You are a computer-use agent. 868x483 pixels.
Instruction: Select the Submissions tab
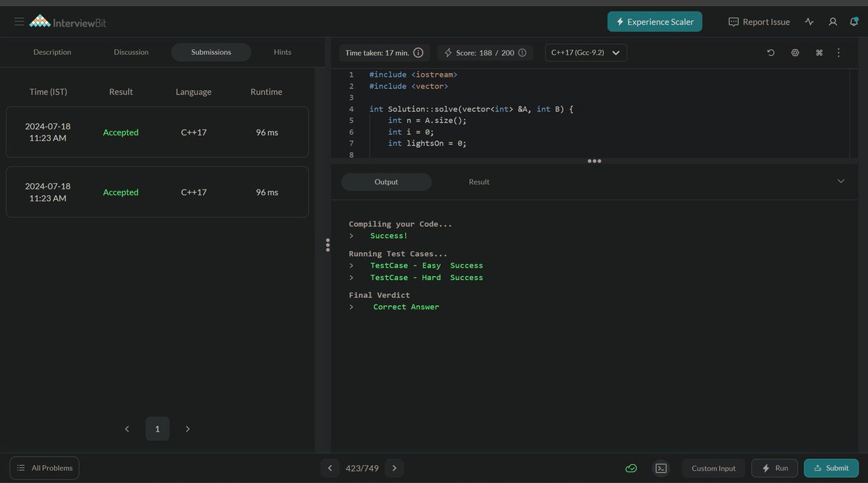coord(211,52)
